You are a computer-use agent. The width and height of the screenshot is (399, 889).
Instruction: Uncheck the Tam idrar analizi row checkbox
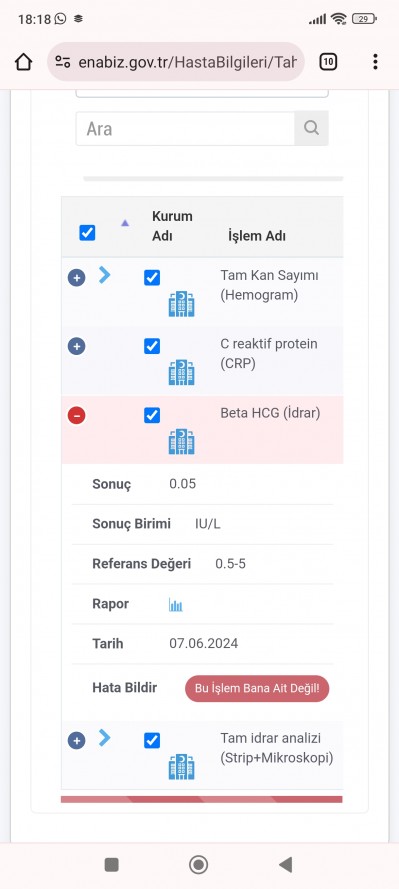[152, 740]
